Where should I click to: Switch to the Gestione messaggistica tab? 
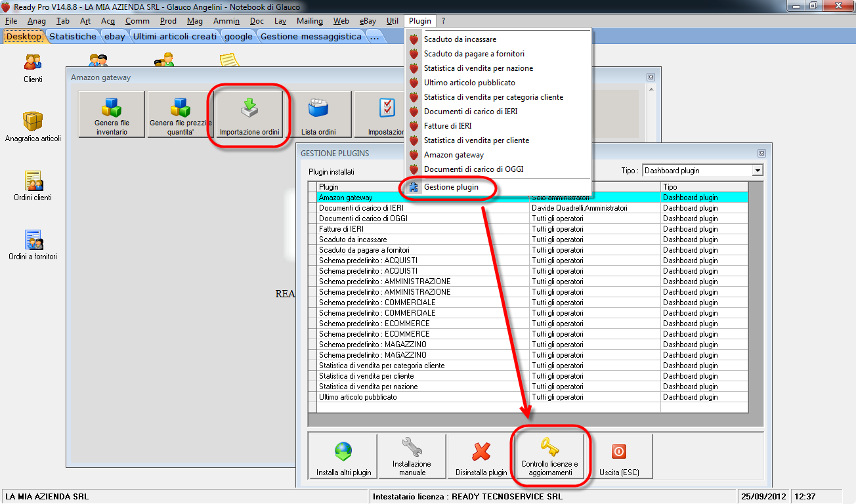(311, 36)
